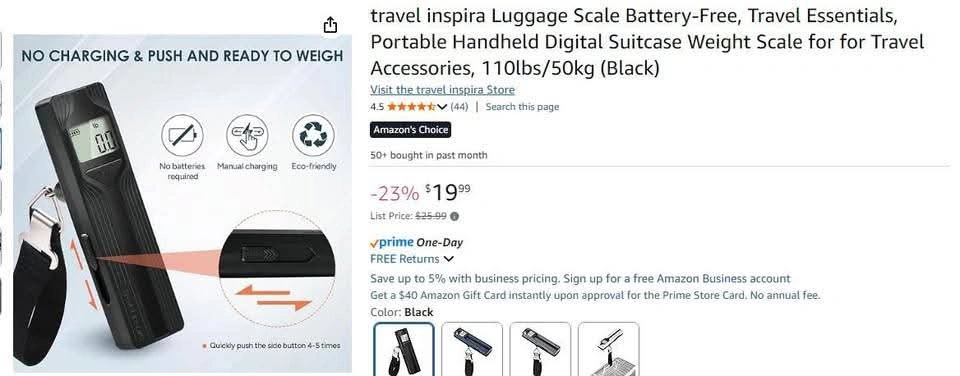Select the blue scale color option
Screen dimensions: 960x376
[472, 349]
